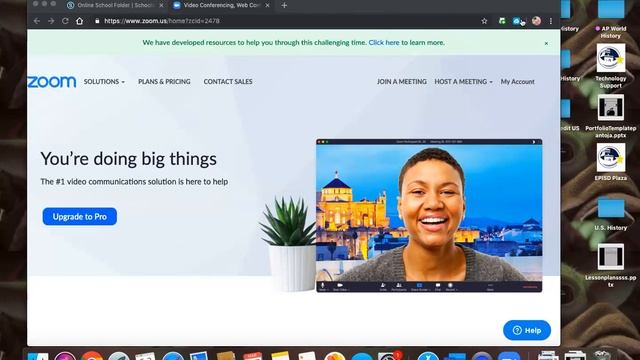Image resolution: width=640 pixels, height=360 pixels.
Task: Switch to the Online School Folder tab
Action: 116,5
